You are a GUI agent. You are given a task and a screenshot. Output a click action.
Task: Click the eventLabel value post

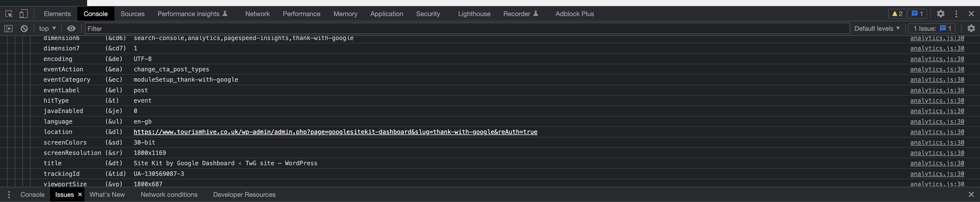pos(140,90)
